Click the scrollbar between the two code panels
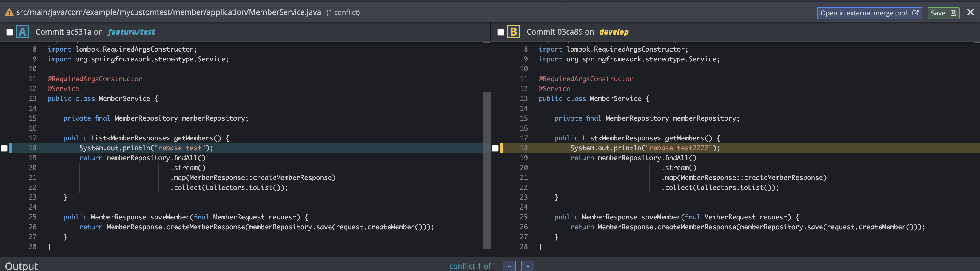The width and height of the screenshot is (980, 271). tap(486, 171)
